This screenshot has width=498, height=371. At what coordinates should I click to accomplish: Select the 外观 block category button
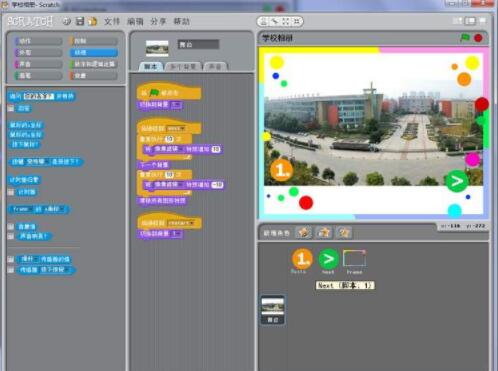point(38,53)
